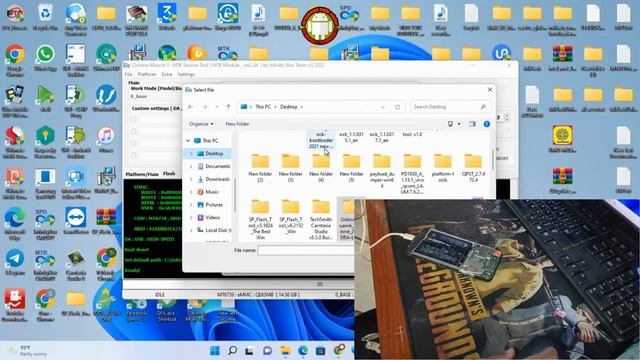
Task: Go up one folder level
Action: pos(229,107)
